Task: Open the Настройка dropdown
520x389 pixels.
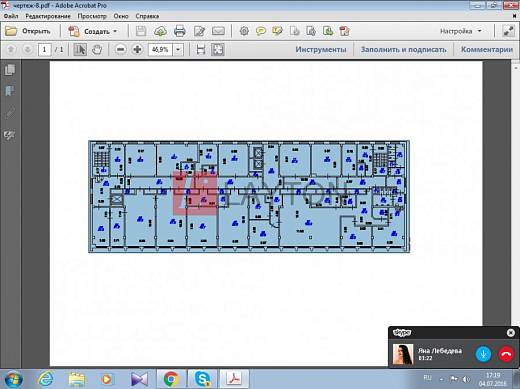Action: click(x=461, y=31)
